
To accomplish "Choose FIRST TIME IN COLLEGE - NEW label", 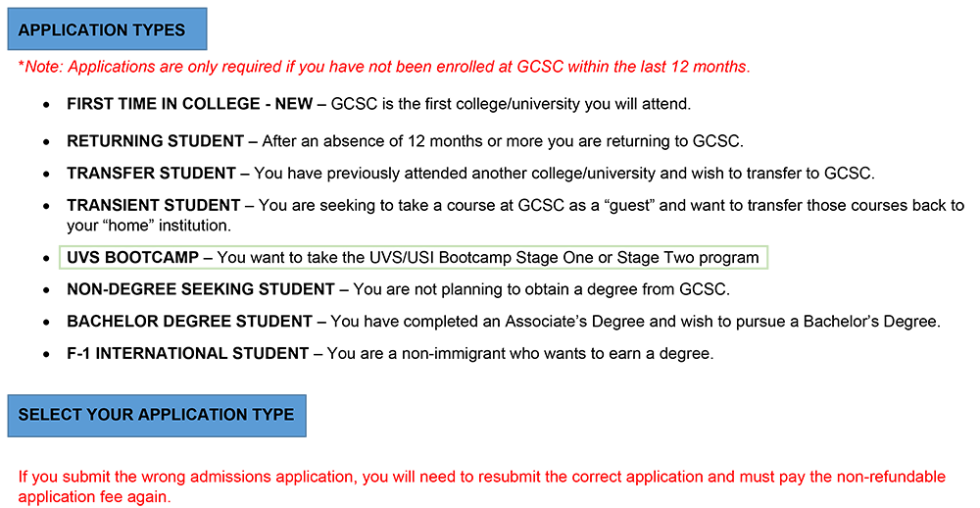I will click(189, 104).
